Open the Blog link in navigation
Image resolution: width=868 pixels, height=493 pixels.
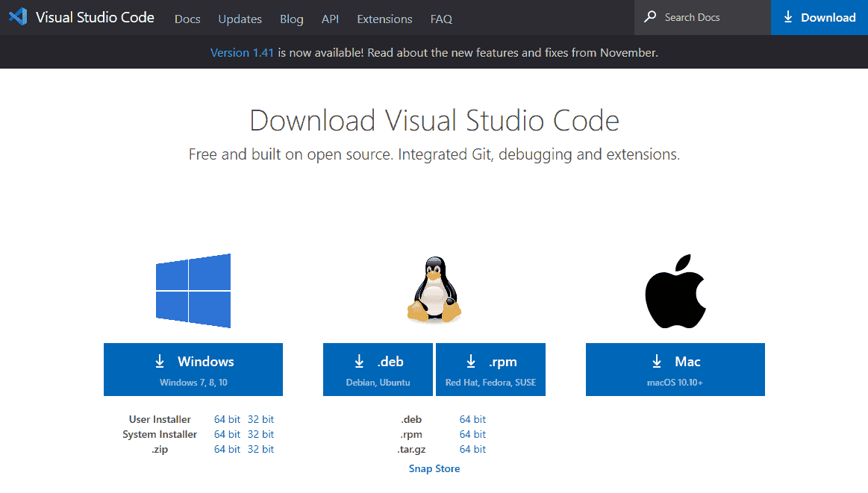pos(292,19)
